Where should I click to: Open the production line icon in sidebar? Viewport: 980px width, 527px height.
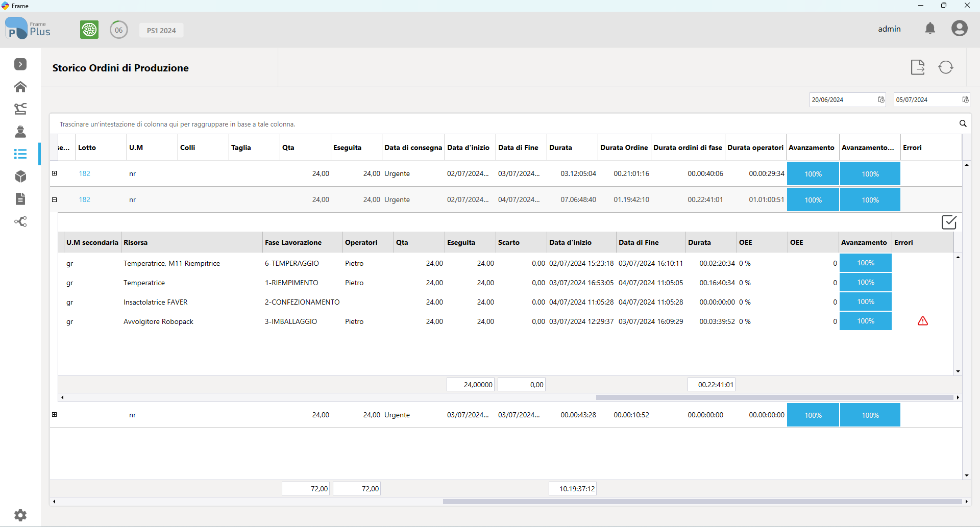pyautogui.click(x=20, y=109)
